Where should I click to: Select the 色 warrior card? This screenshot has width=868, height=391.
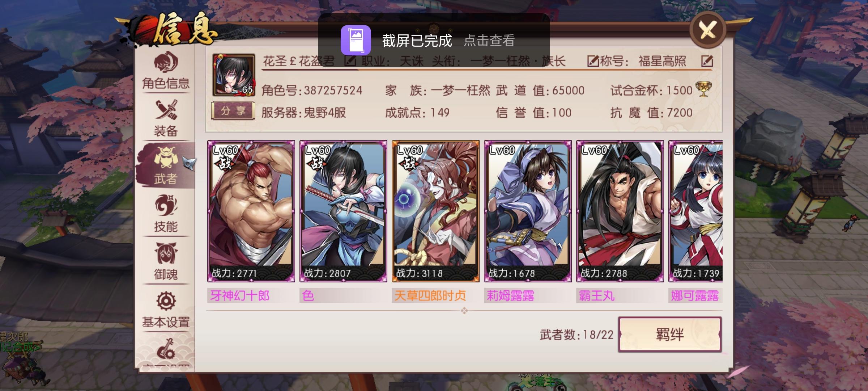343,211
